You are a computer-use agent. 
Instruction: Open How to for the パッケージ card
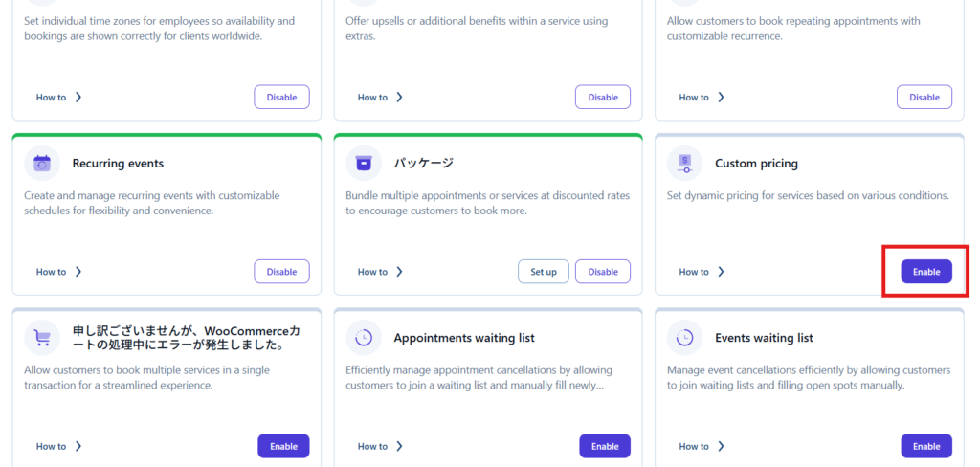pyautogui.click(x=380, y=272)
